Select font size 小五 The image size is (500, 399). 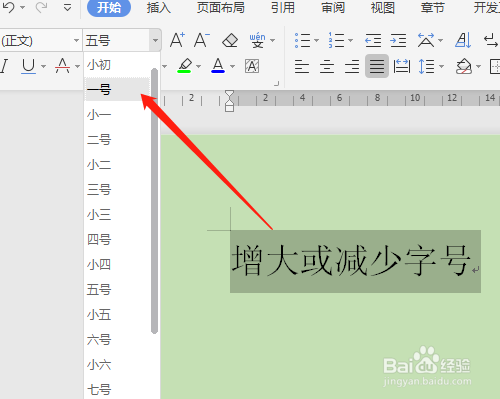pos(117,315)
